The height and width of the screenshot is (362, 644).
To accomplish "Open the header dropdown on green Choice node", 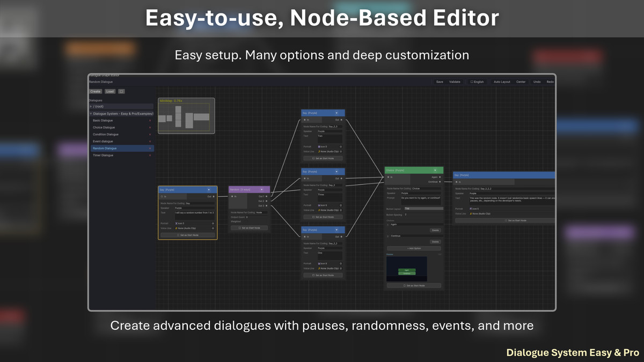I will [435, 170].
